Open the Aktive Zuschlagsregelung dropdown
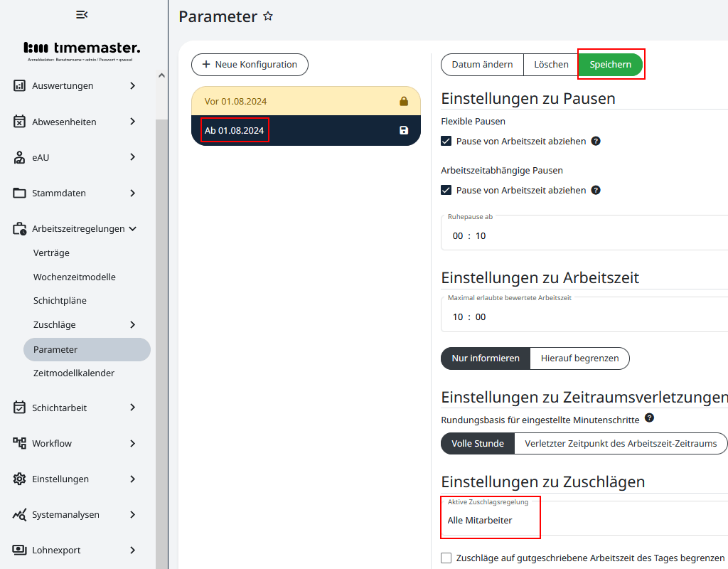The width and height of the screenshot is (728, 569). 491,521
